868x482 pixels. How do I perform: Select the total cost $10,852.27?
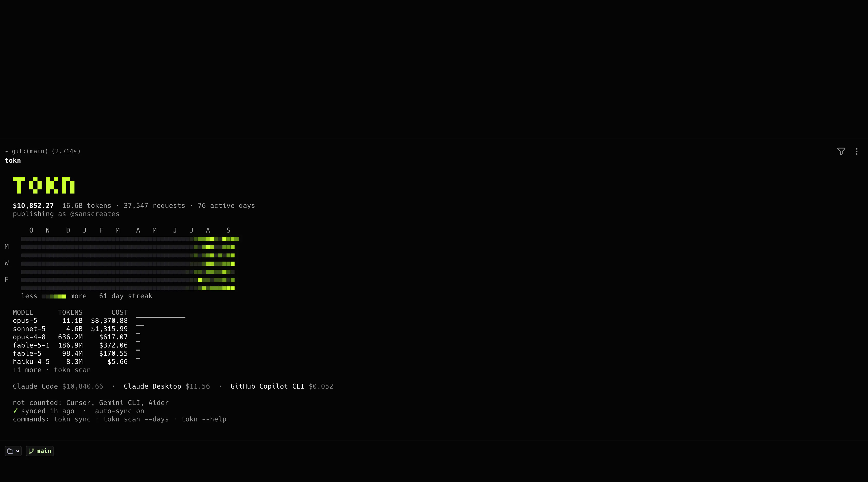click(x=33, y=206)
